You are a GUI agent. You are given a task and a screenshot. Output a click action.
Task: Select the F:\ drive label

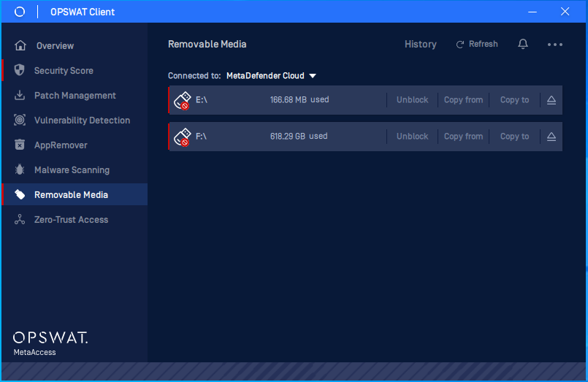click(x=201, y=136)
